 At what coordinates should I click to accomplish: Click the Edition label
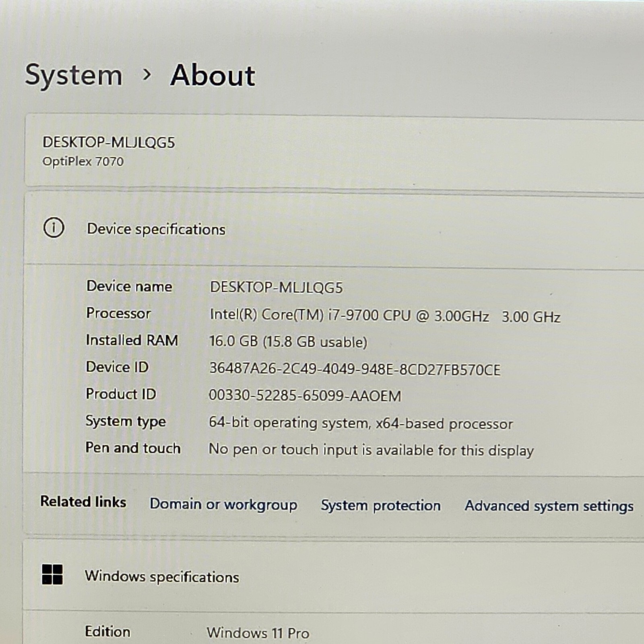coord(107,632)
